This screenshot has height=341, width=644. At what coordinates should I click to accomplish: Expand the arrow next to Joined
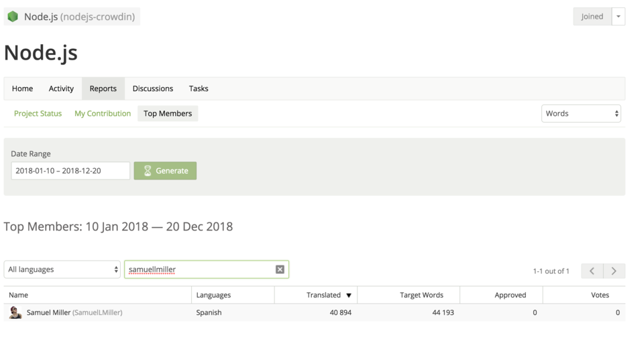[618, 17]
